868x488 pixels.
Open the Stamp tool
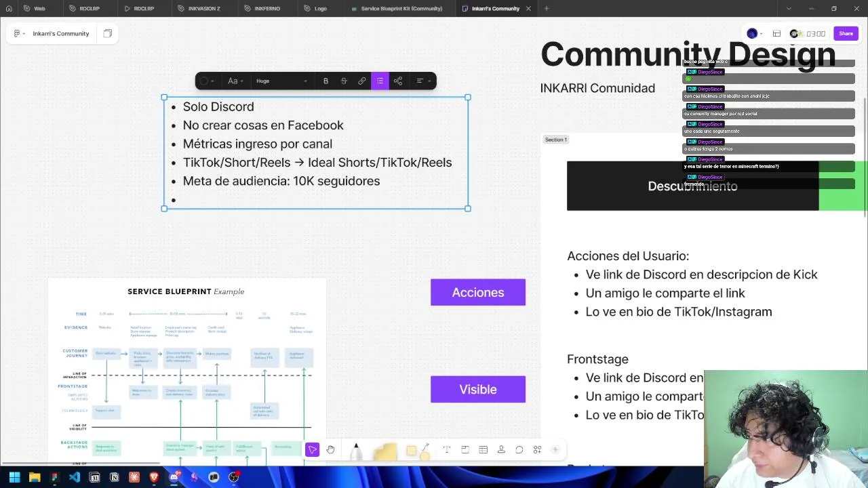point(501,449)
